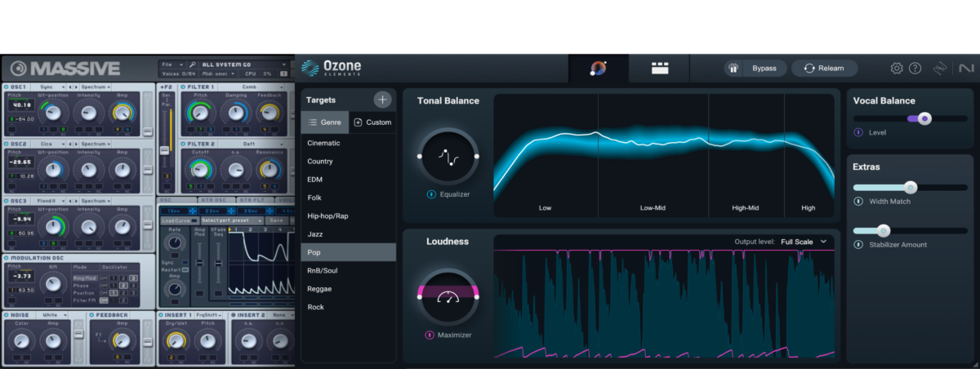
Task: Toggle the Vocal Balance Level power button
Action: (x=858, y=132)
